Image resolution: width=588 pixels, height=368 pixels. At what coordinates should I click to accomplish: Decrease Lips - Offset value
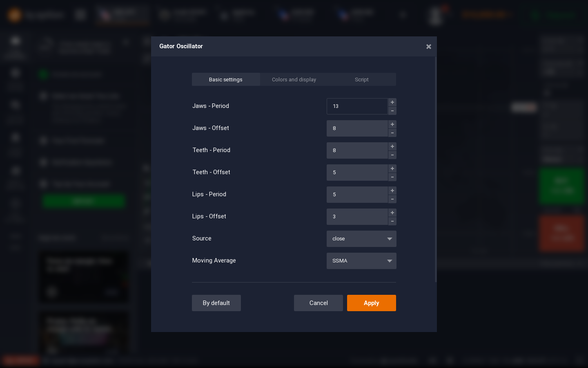(x=392, y=221)
